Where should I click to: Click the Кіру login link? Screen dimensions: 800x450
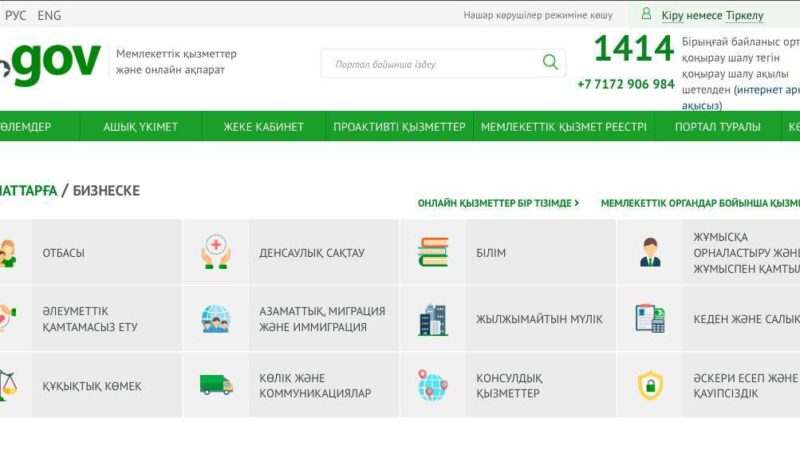[x=672, y=16]
